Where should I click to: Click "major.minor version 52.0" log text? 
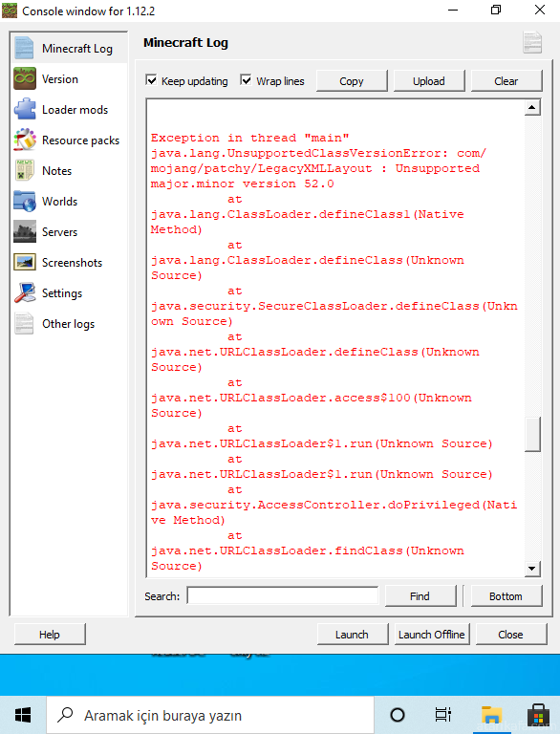pos(242,183)
